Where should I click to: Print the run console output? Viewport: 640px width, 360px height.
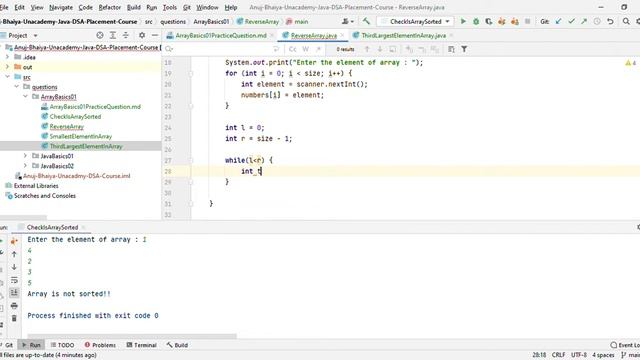14,305
